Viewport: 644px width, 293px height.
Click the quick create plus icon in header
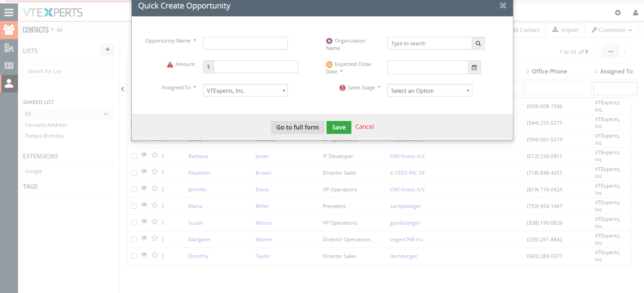[x=618, y=13]
